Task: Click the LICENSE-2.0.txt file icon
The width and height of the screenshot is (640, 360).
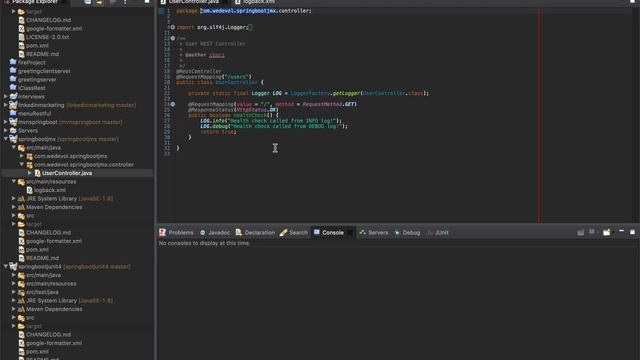Action: click(22, 37)
